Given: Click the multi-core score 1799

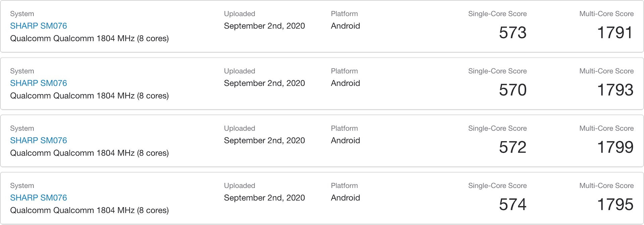Looking at the screenshot, I should coord(615,147).
